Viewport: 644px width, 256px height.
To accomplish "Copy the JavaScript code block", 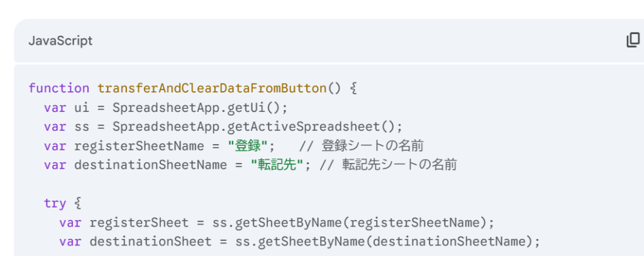I will 633,40.
